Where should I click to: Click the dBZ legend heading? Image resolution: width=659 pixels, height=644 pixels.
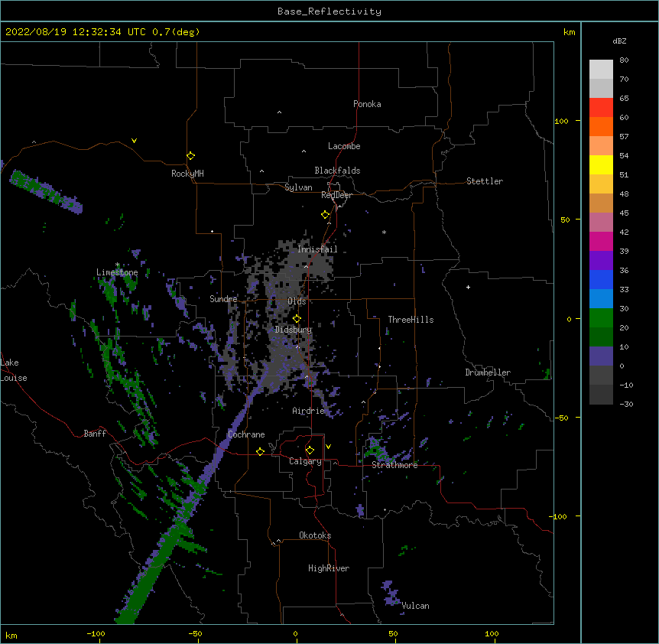(x=619, y=41)
